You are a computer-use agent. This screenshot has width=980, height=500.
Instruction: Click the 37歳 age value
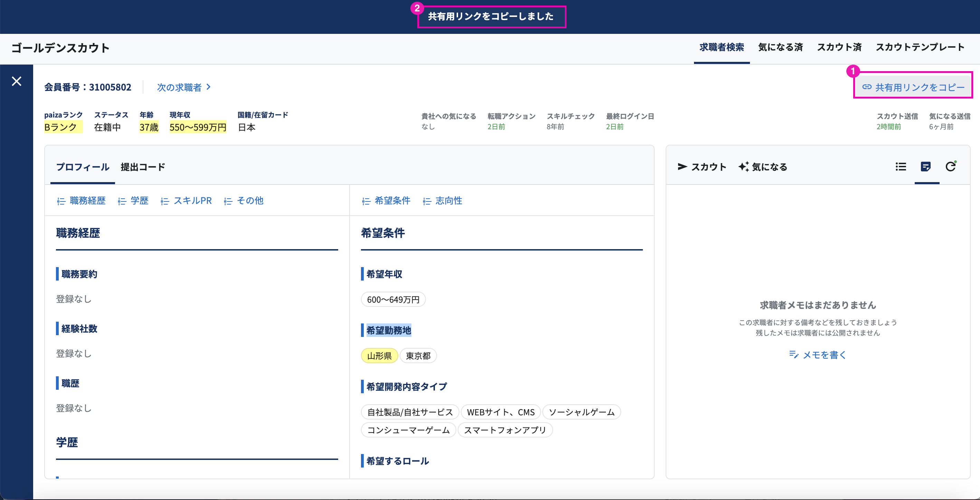149,127
